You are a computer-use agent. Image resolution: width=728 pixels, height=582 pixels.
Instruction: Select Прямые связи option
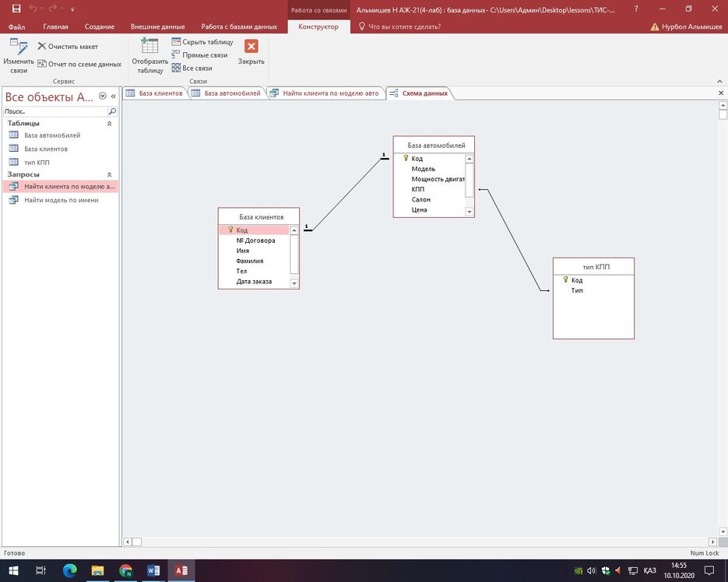pos(177,55)
